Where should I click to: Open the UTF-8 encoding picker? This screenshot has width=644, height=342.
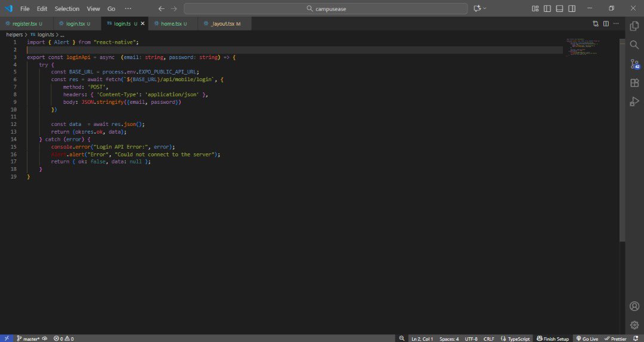point(471,338)
